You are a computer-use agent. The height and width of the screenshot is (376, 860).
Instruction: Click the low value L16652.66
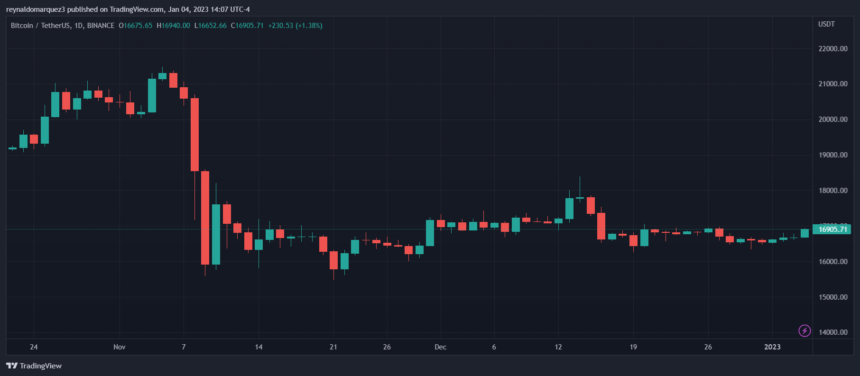211,25
